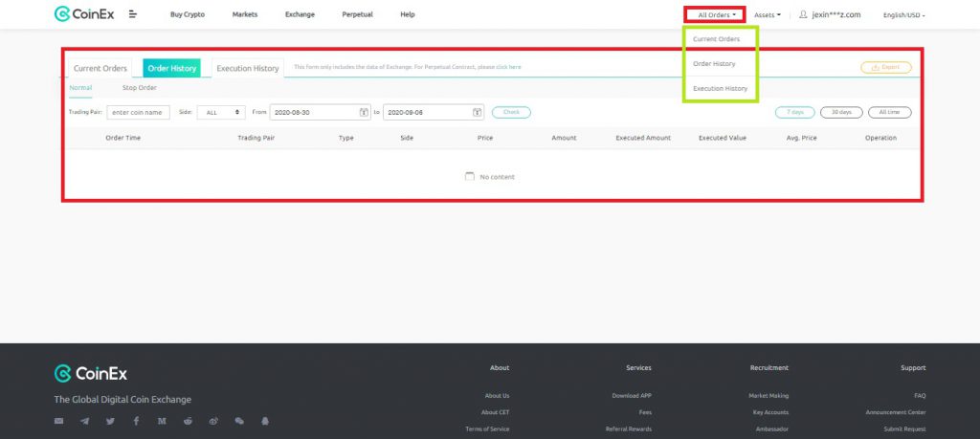Select the 7 days filter
The image size is (980, 439).
[x=795, y=113]
